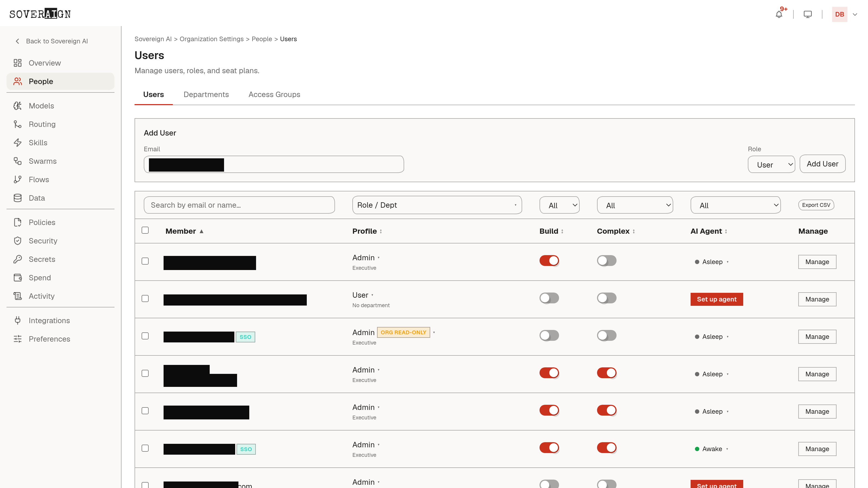Click the SSO badge in the Awake agent row
This screenshot has height=488, width=868.
coord(246,449)
